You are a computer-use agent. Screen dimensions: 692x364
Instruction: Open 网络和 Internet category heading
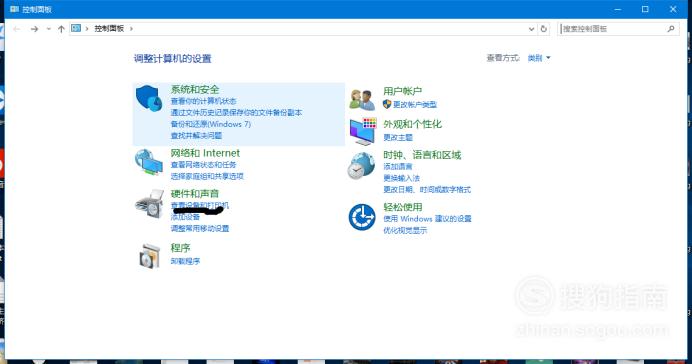click(205, 153)
